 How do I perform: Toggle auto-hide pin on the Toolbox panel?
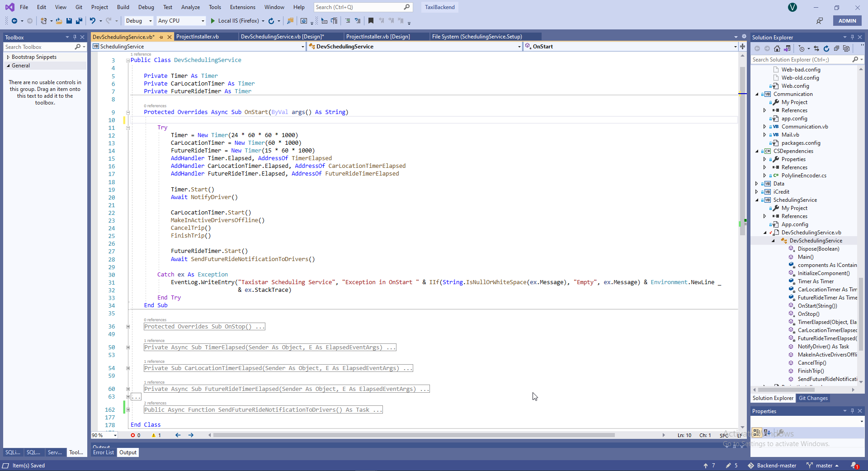click(75, 37)
